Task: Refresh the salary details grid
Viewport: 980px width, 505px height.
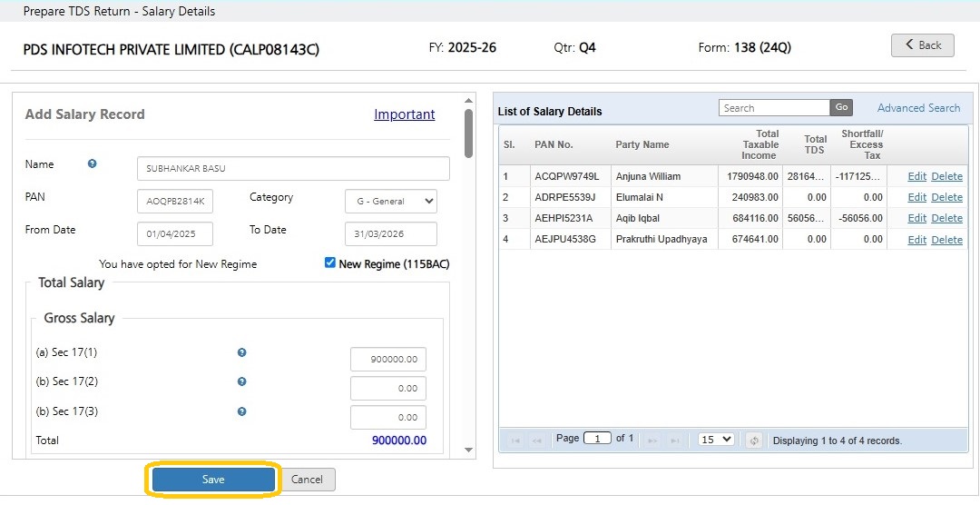Action: click(754, 440)
